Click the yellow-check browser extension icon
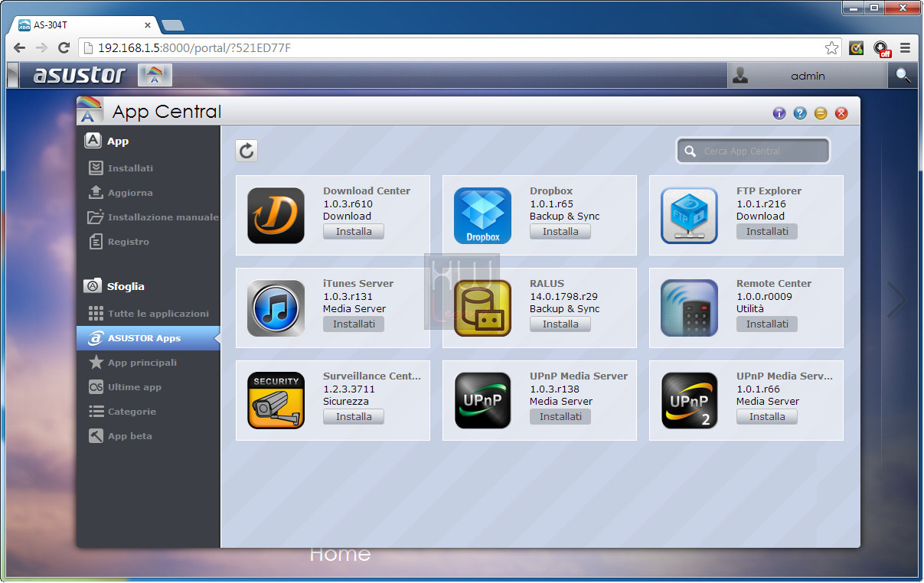 (x=857, y=48)
